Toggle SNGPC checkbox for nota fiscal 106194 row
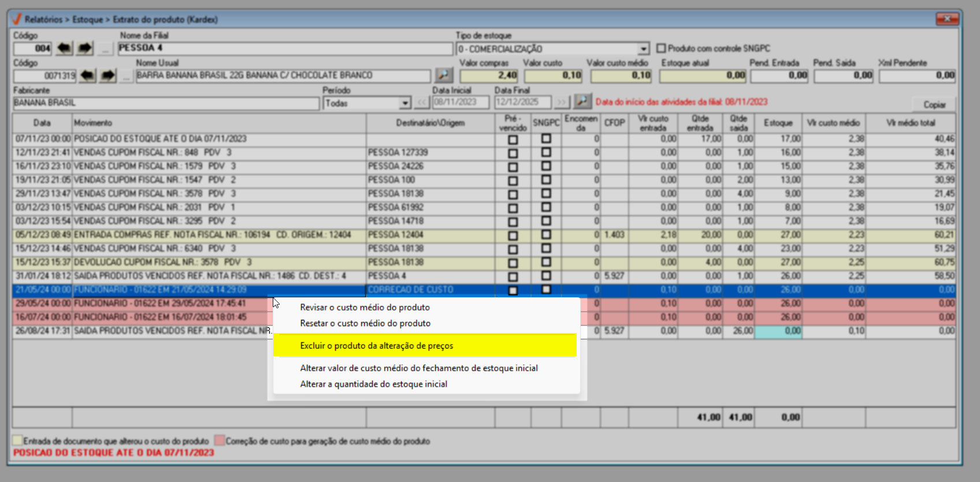 [546, 235]
